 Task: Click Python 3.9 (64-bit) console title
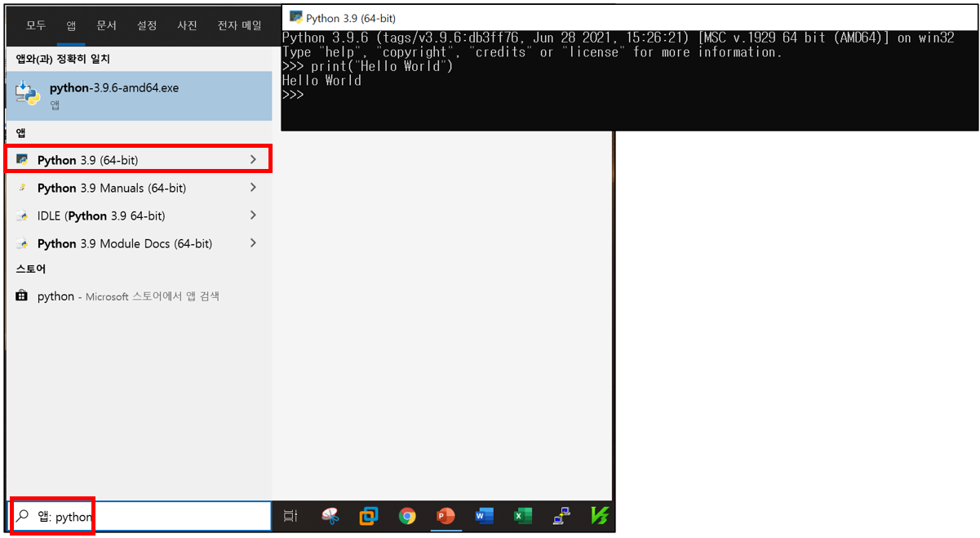click(351, 18)
